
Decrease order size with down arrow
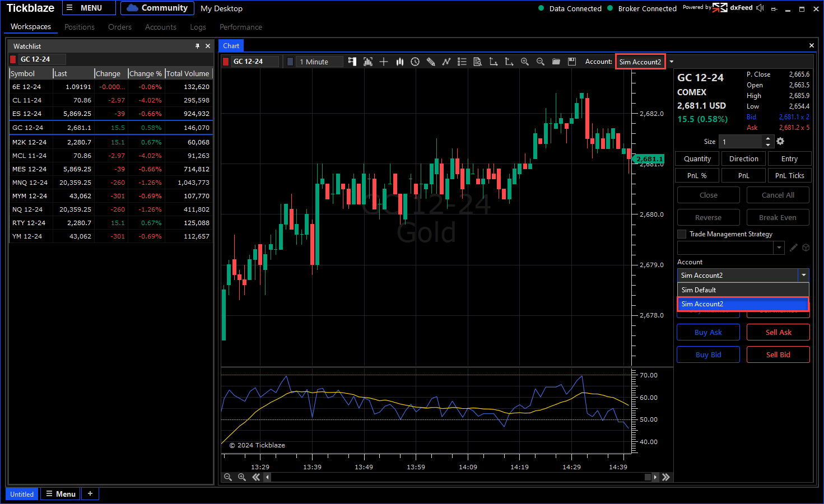click(768, 145)
